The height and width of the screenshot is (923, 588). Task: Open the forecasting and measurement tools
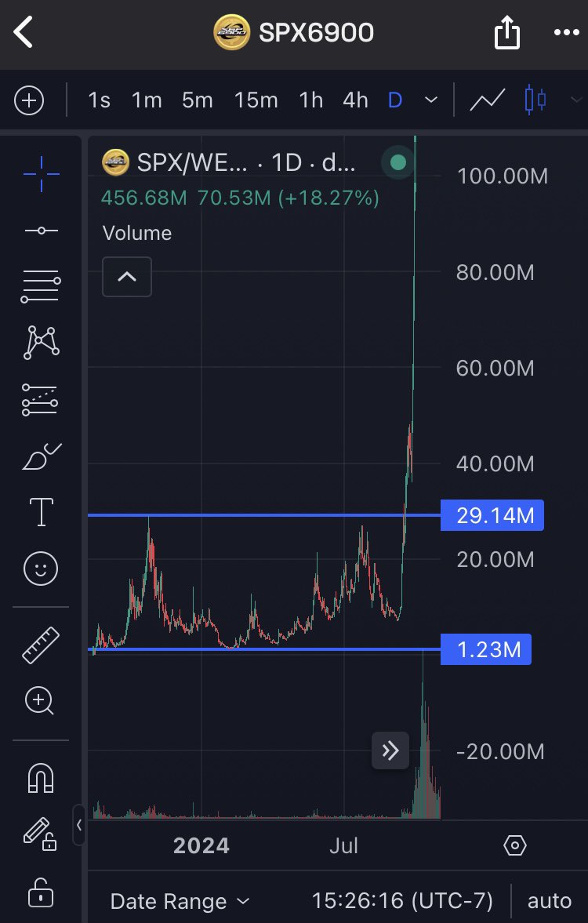(40, 400)
